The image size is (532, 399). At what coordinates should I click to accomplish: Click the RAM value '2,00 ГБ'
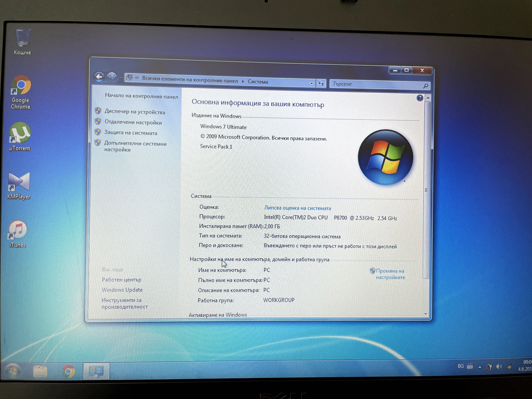272,227
